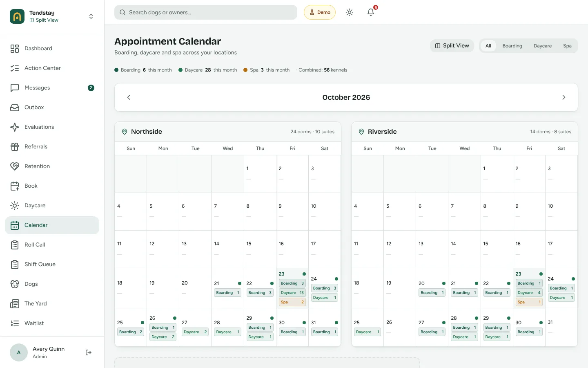Click in the Search dogs or owners field

click(206, 12)
